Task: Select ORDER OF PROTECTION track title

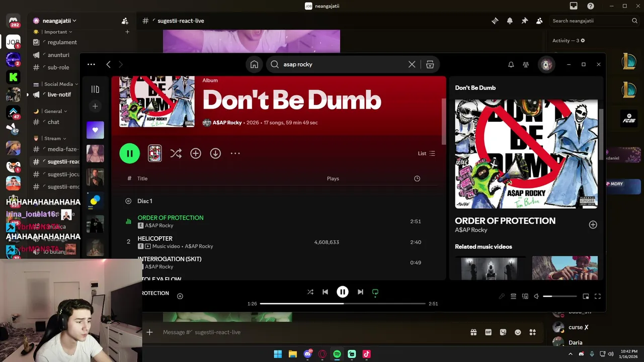Action: point(171,218)
